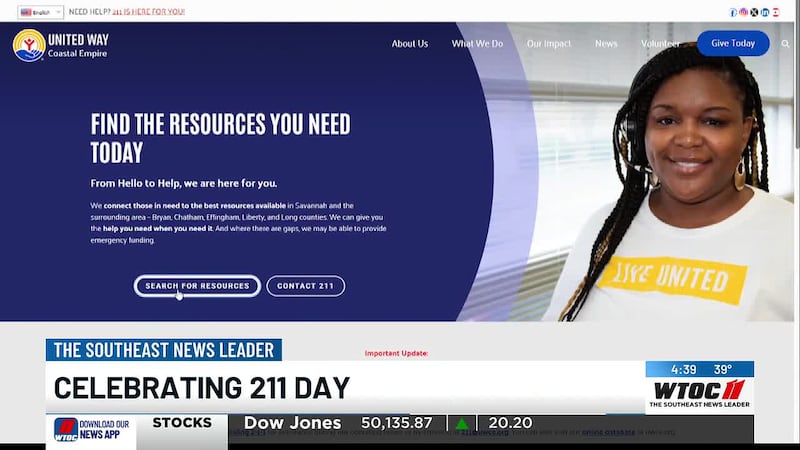Click the WTOC news app download icon
800x450 pixels.
coord(66,430)
